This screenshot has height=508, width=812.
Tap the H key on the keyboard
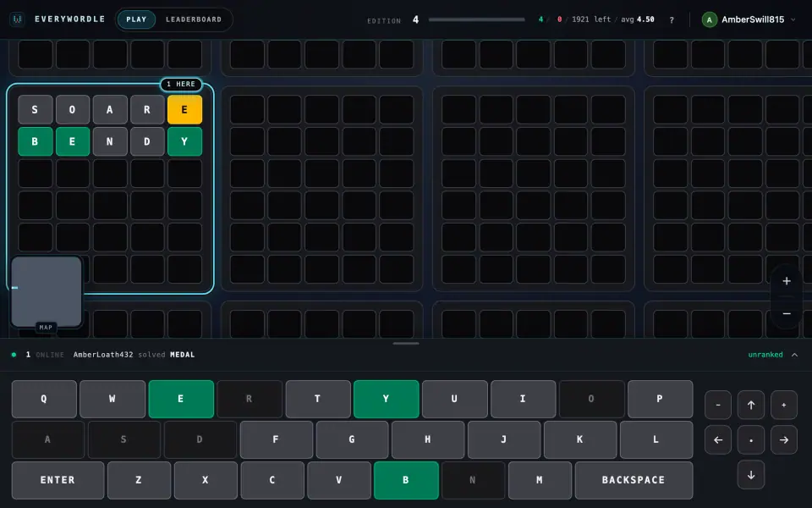point(428,439)
